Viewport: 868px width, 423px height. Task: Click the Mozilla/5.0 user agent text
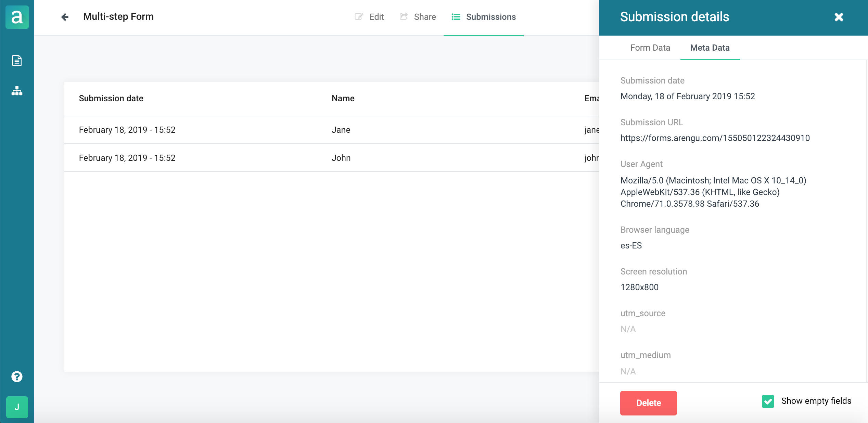713,192
